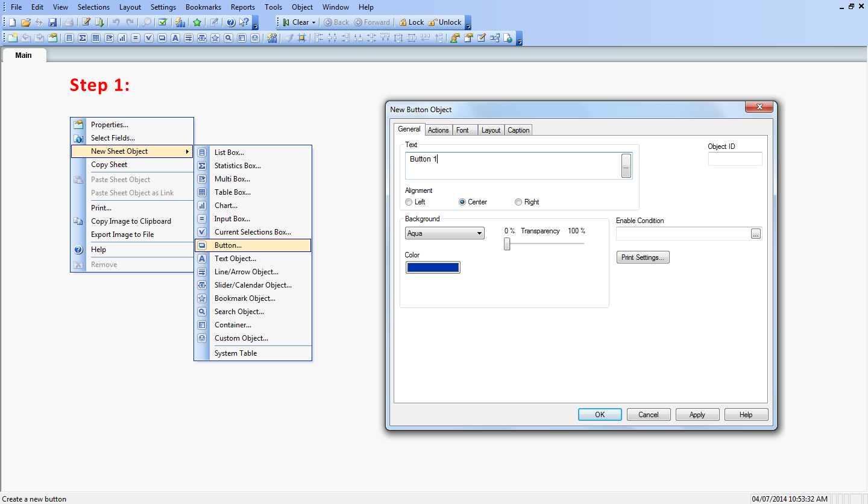Expand the New Sheet Object submenu
Screen dimensions: 868x504
coord(131,151)
